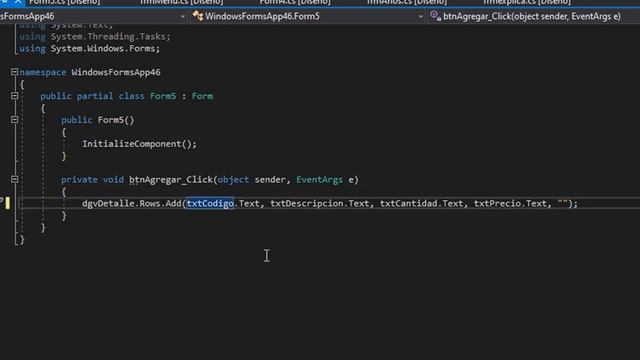Click btnAgregar_Click in the method signature code
The height and width of the screenshot is (360, 640).
click(x=171, y=180)
